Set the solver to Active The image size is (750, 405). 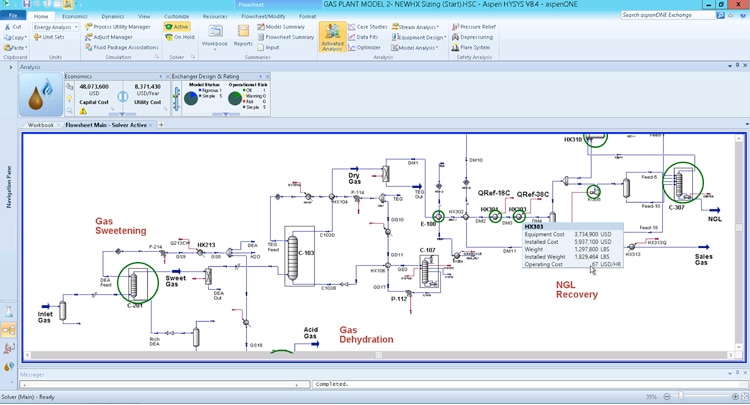pyautogui.click(x=177, y=27)
